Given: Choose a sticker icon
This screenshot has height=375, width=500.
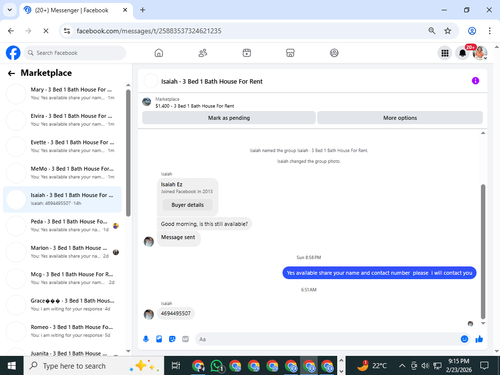Looking at the screenshot, I should [x=172, y=339].
